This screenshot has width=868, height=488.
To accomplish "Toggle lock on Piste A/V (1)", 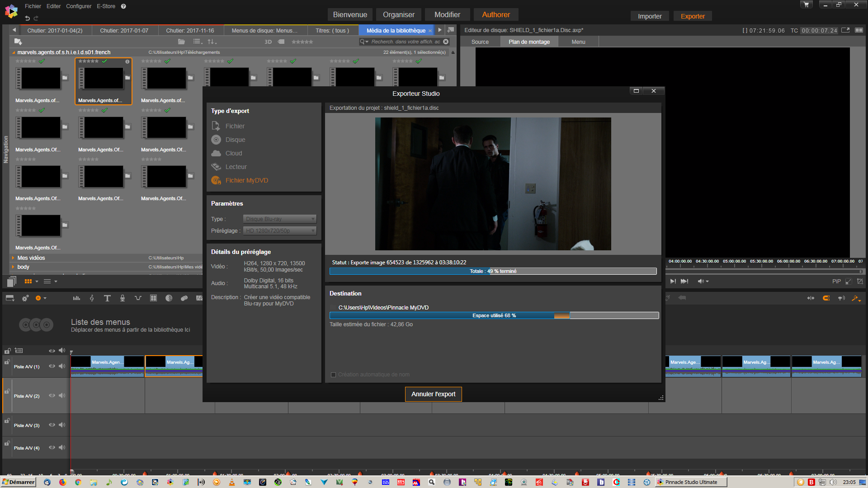I will coord(7,362).
